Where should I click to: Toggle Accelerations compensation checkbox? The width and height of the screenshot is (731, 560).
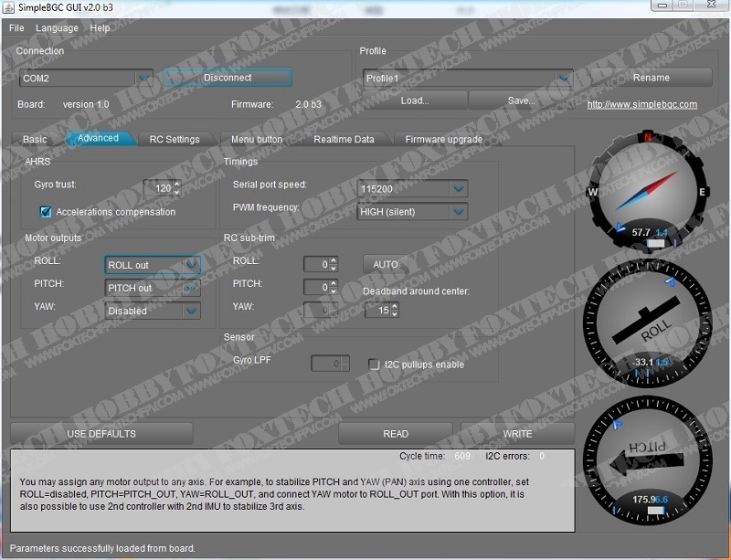46,212
